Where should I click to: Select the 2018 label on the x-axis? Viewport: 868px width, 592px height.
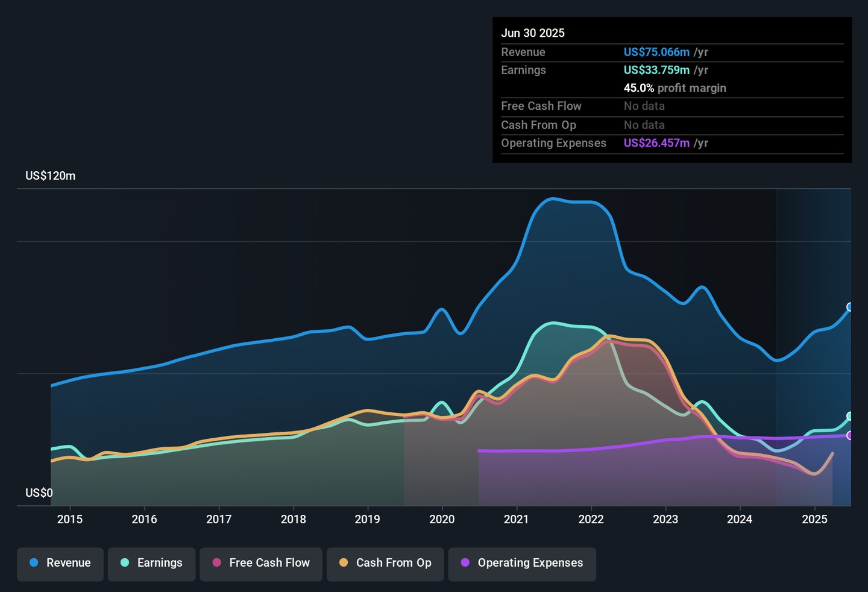[293, 519]
